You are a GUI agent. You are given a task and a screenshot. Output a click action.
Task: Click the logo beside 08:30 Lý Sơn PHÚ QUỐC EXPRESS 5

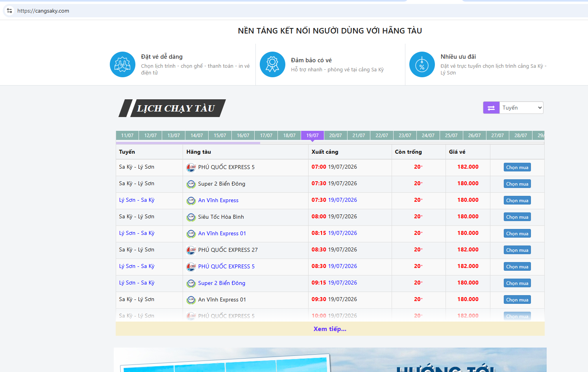click(191, 267)
